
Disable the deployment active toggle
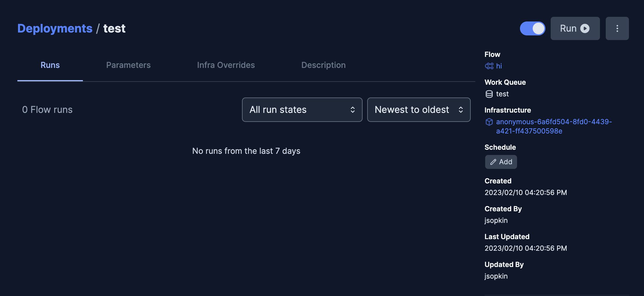coord(533,28)
